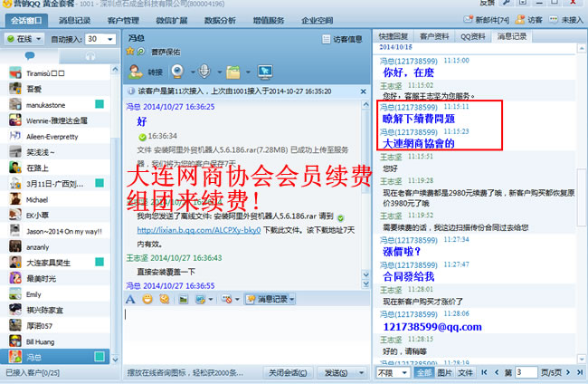Click the star icon under 冯总

click(130, 51)
